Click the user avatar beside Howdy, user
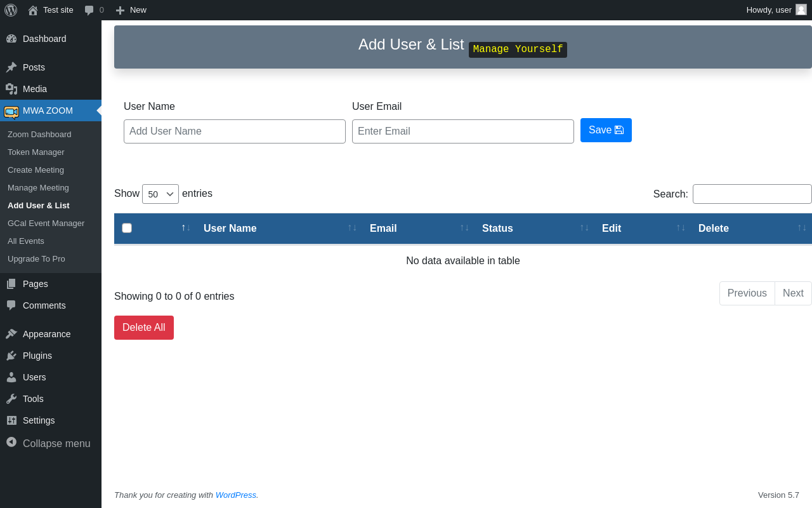812x508 pixels. (801, 10)
